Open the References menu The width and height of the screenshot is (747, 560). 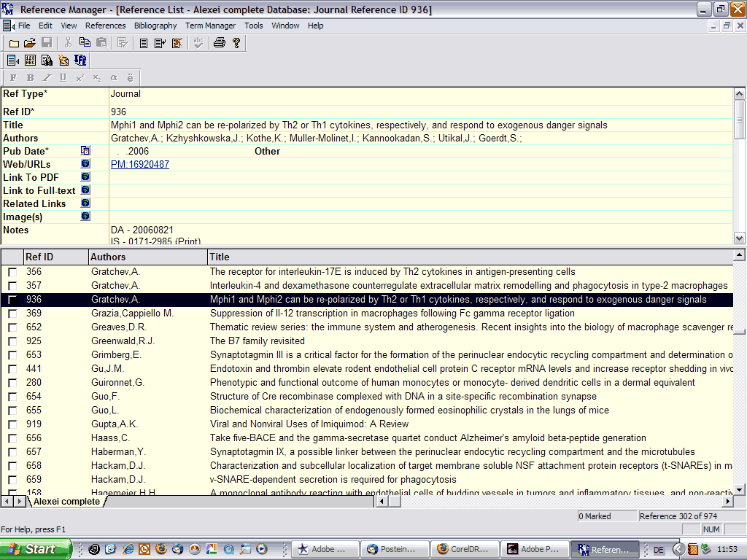105,26
